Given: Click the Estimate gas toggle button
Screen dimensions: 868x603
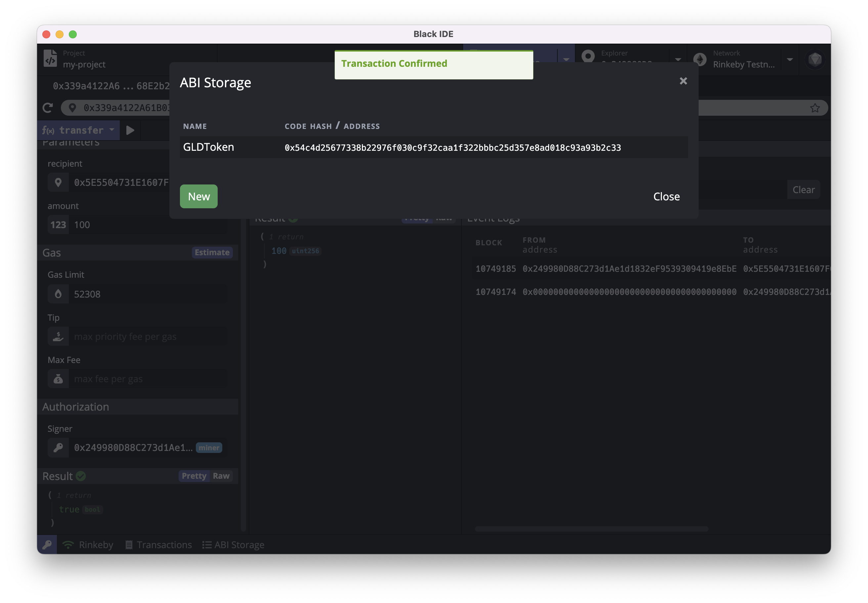Looking at the screenshot, I should [212, 252].
